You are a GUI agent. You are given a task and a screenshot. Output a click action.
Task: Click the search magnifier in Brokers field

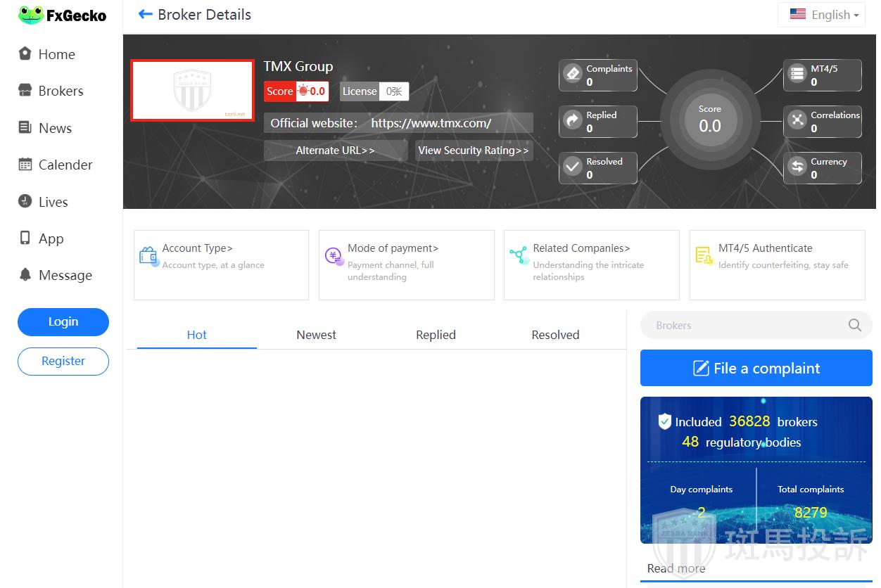point(854,325)
